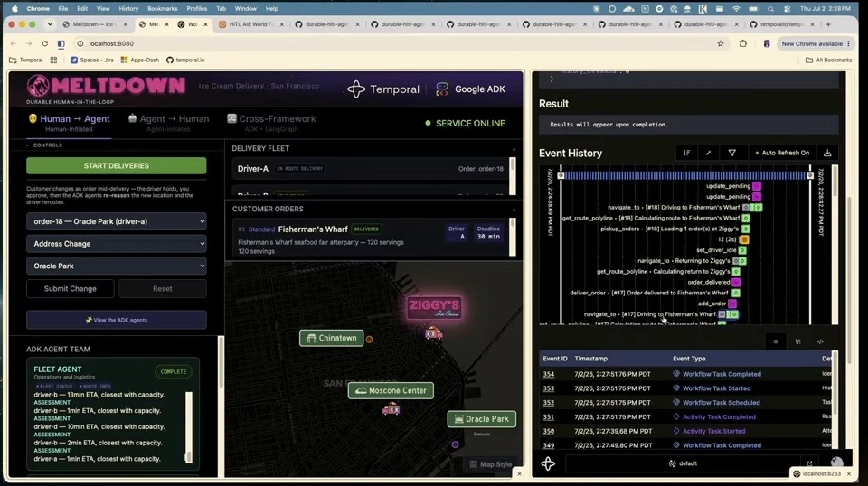Open the Chrome tab search chevron

[50, 24]
